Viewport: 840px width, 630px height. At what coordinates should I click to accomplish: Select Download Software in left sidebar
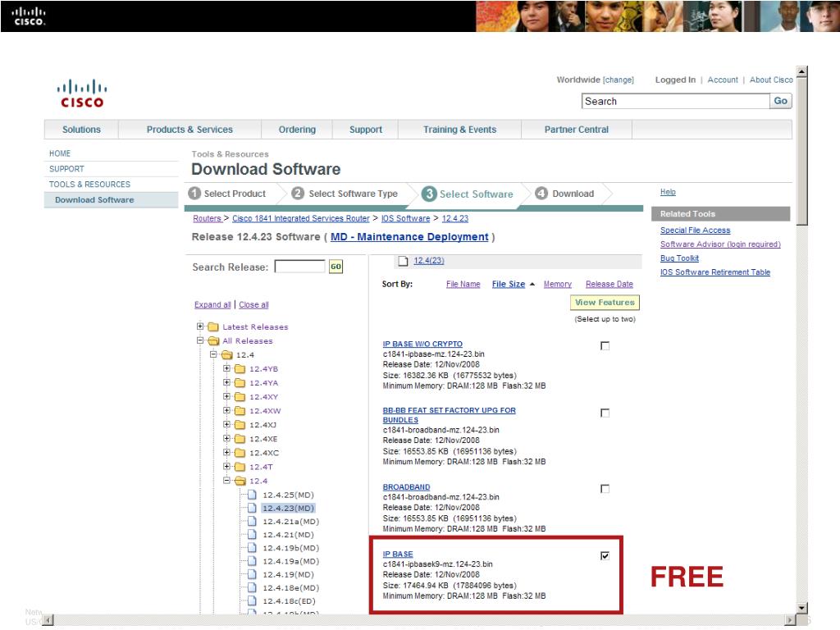pos(111,200)
